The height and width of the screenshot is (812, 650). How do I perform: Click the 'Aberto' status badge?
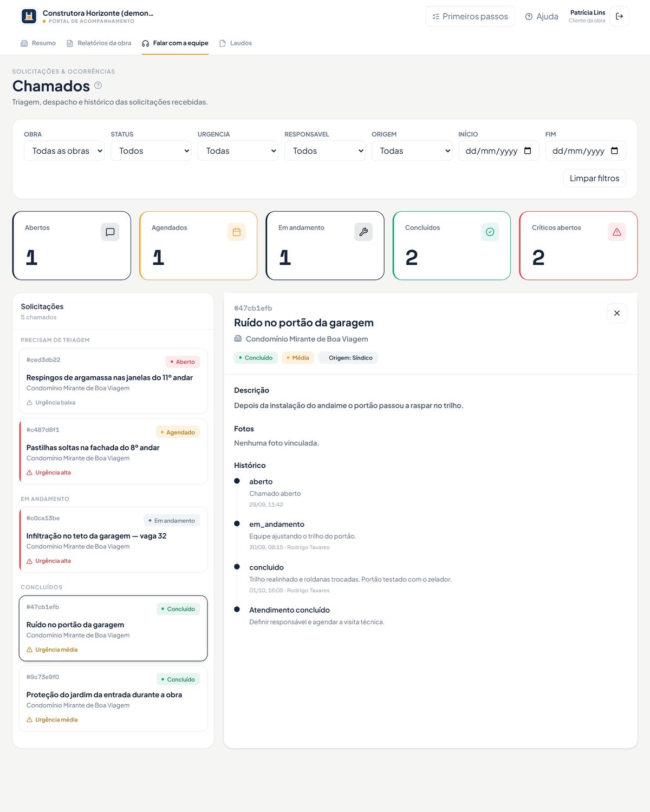[183, 362]
